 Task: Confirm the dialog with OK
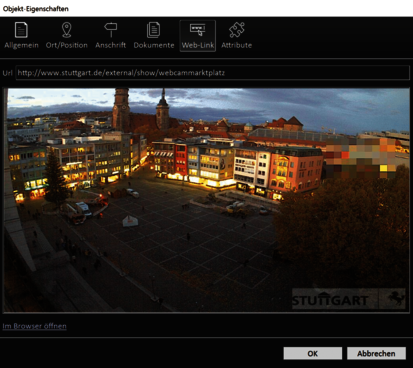tap(313, 353)
